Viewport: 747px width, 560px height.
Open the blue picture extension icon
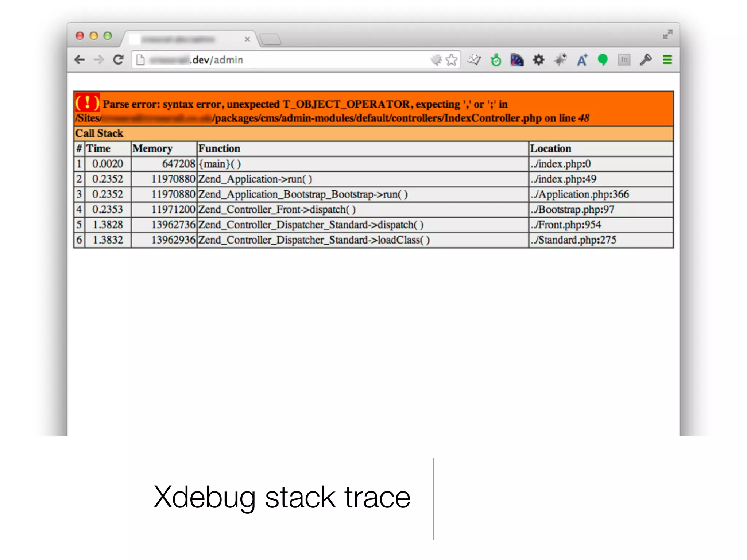[517, 60]
